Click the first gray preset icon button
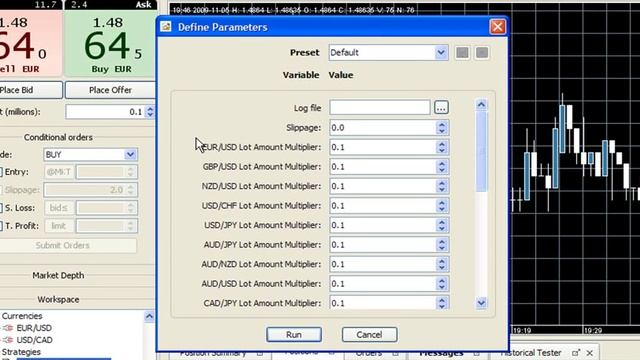640x360 pixels. point(462,53)
